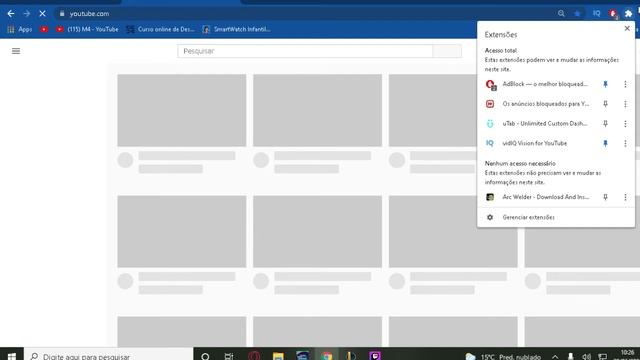Pin the Arc Welder extension
This screenshot has width=640, height=360.
click(605, 197)
